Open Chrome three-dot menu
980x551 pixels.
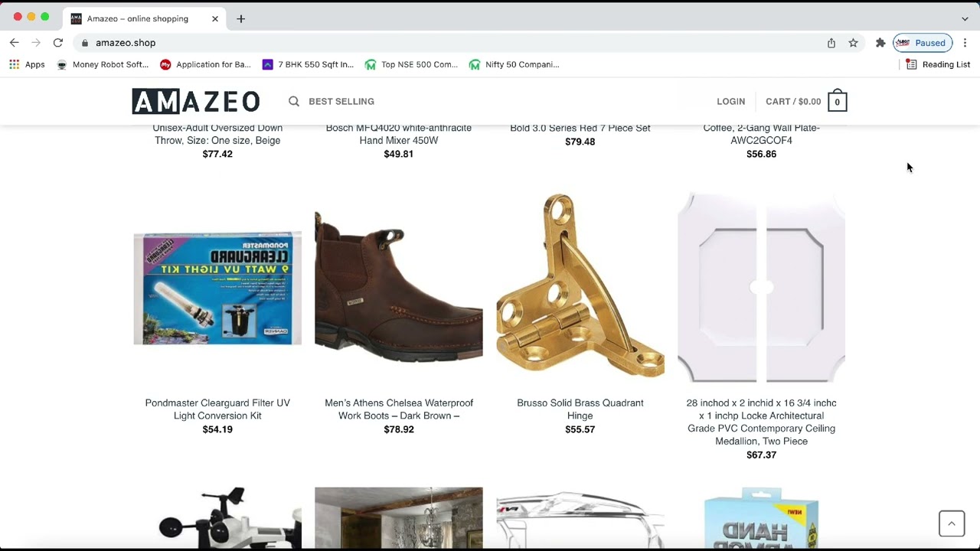(x=965, y=43)
